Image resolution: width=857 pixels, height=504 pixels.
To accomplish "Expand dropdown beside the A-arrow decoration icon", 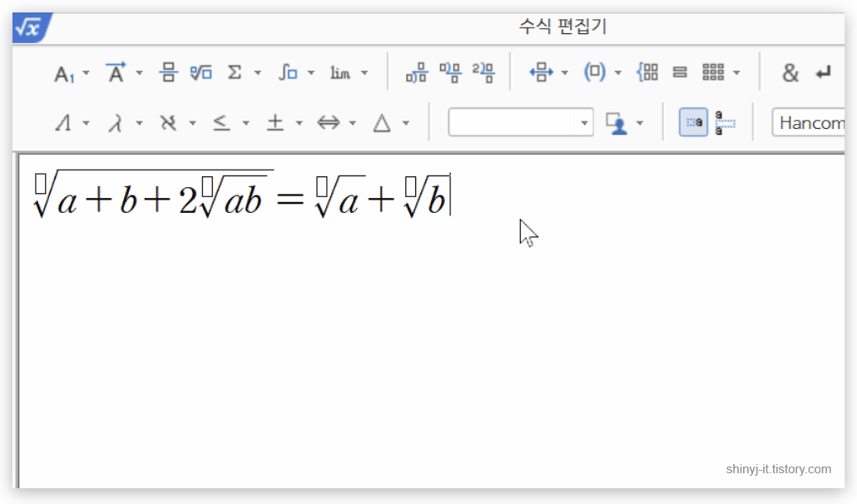I will point(140,72).
